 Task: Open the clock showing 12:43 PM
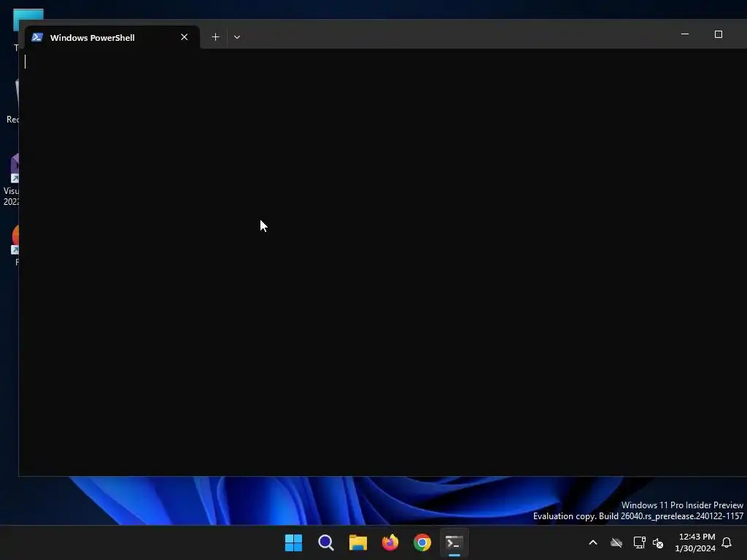[695, 542]
